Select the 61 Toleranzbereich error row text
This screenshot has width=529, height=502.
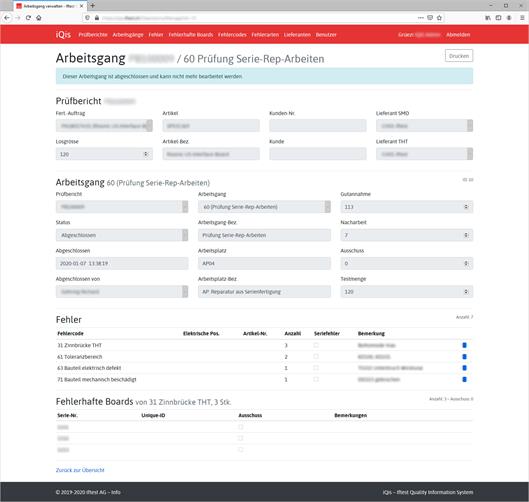pos(79,357)
